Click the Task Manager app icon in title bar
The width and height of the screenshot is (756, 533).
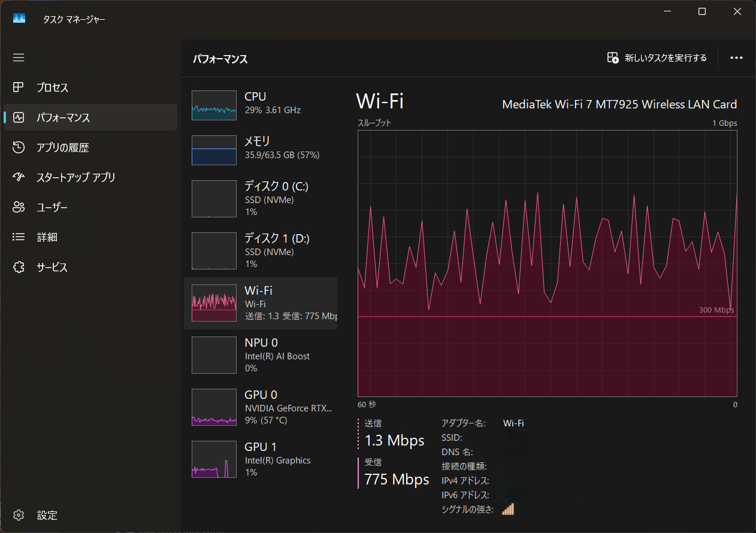[x=19, y=19]
